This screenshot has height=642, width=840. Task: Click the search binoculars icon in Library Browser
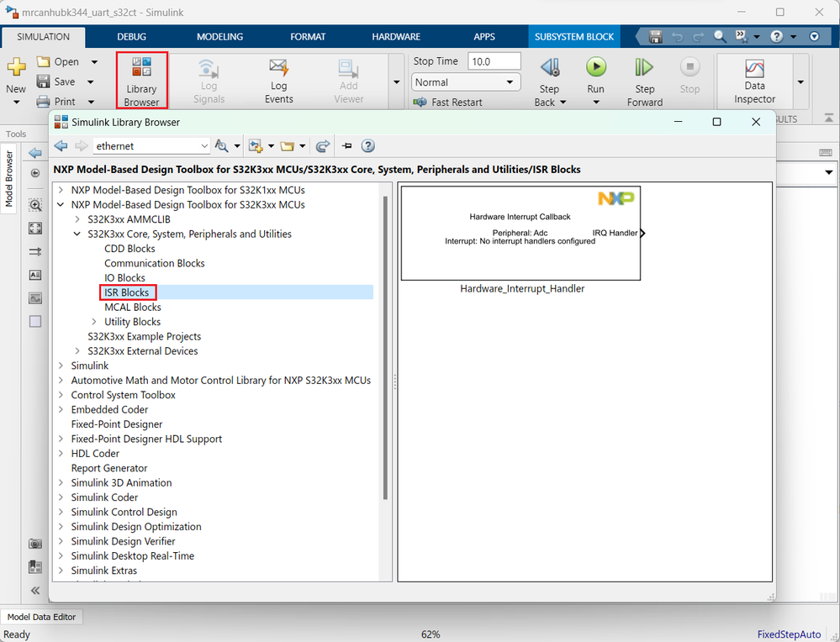(221, 145)
